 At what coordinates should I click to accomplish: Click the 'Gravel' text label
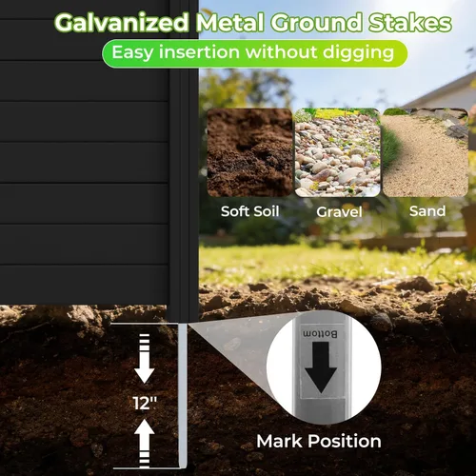pos(339,212)
